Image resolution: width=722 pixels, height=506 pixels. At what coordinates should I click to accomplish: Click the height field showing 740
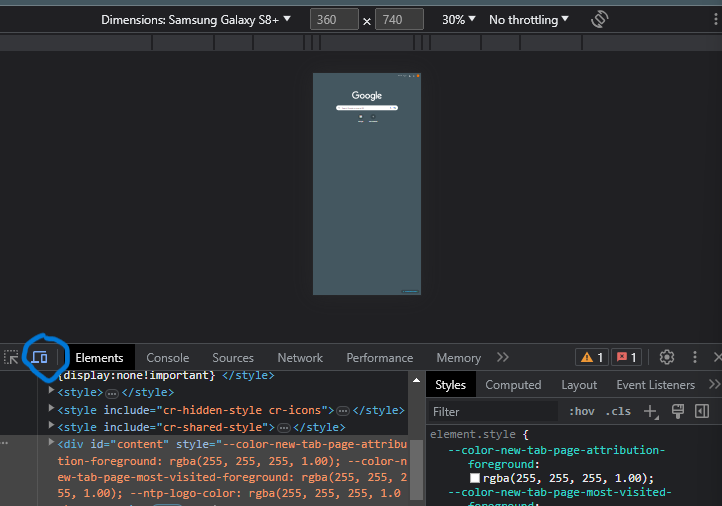point(399,20)
